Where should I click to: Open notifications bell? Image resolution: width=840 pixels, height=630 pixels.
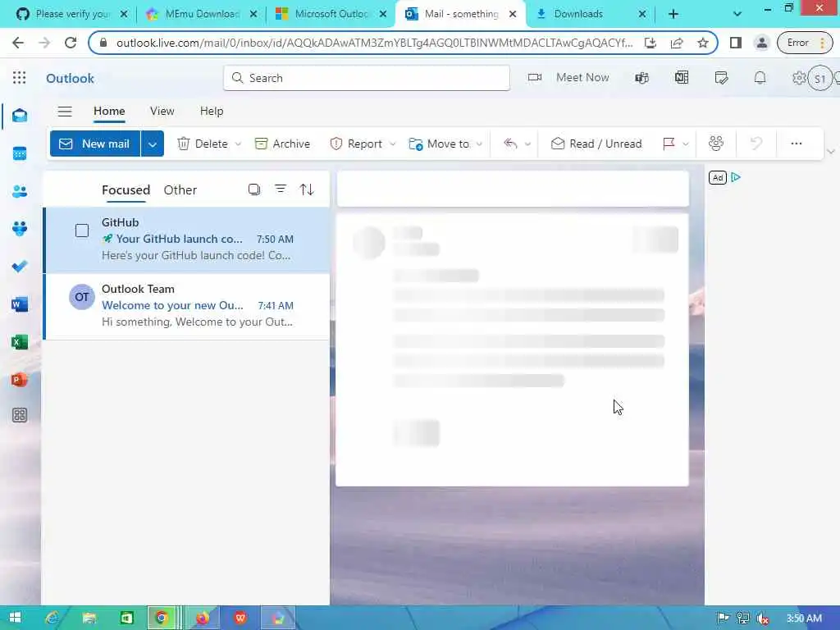coord(760,78)
